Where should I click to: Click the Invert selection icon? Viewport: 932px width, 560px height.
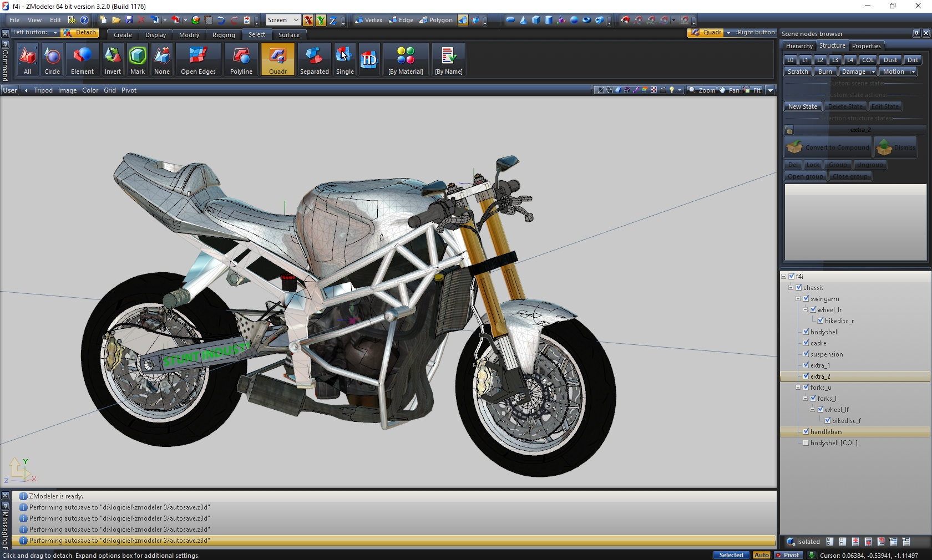tap(113, 59)
